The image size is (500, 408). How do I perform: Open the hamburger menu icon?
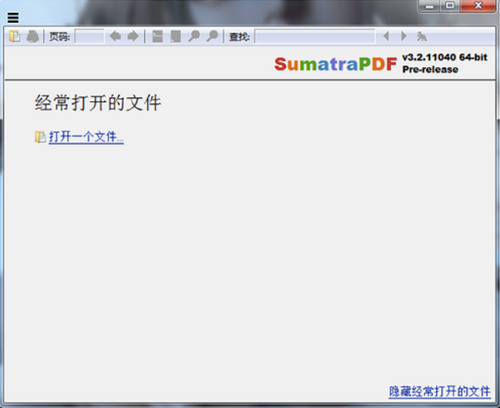coord(13,17)
